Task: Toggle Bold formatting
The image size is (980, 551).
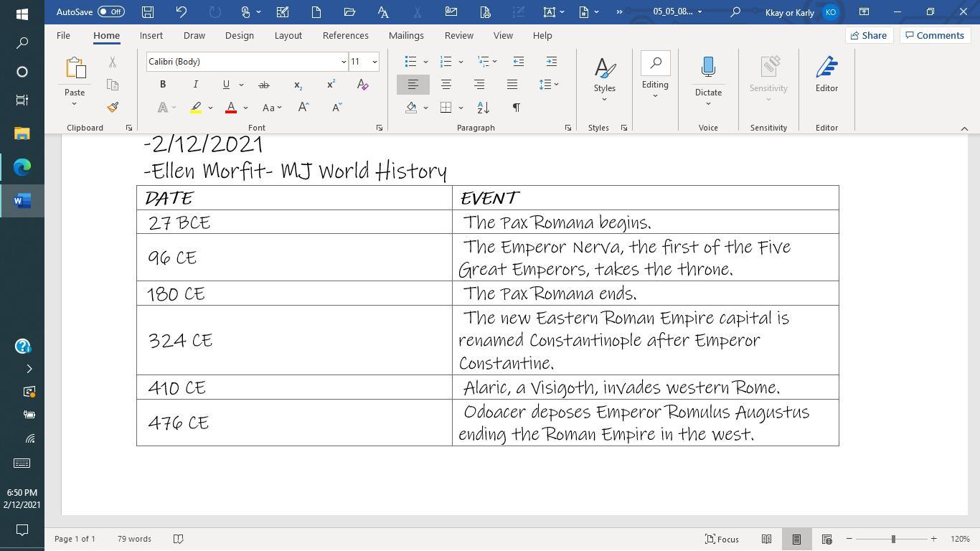Action: 163,85
